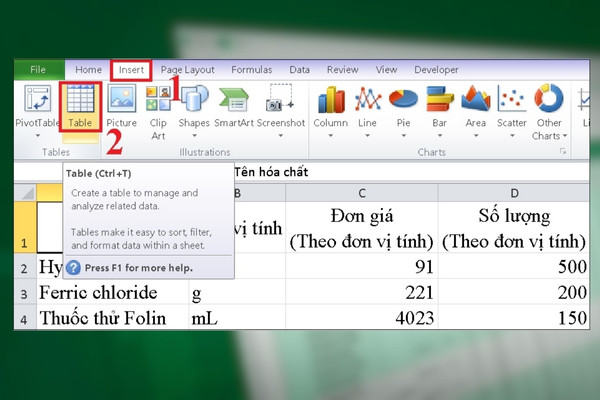Insert a SmartArt graphic
Viewport: 600px width, 400px height.
(x=234, y=106)
